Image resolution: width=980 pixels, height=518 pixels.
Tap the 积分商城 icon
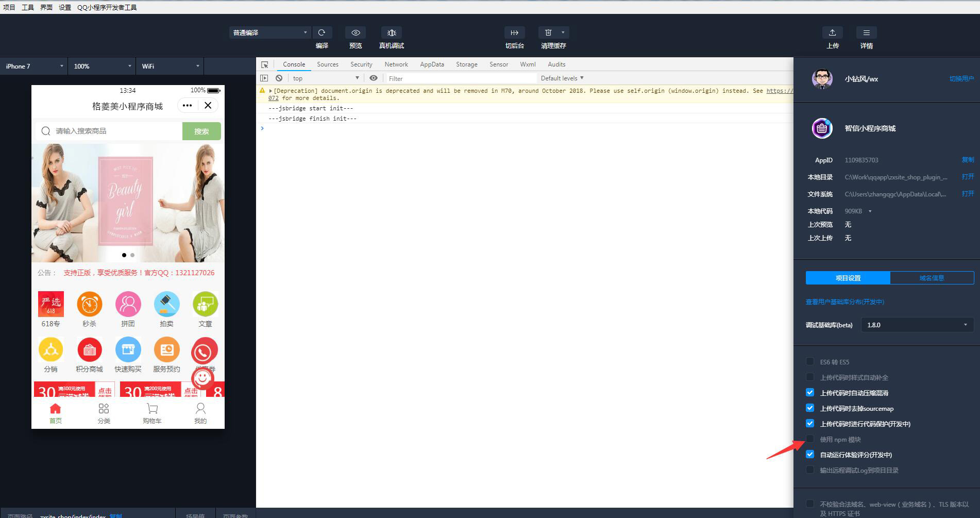tap(90, 350)
